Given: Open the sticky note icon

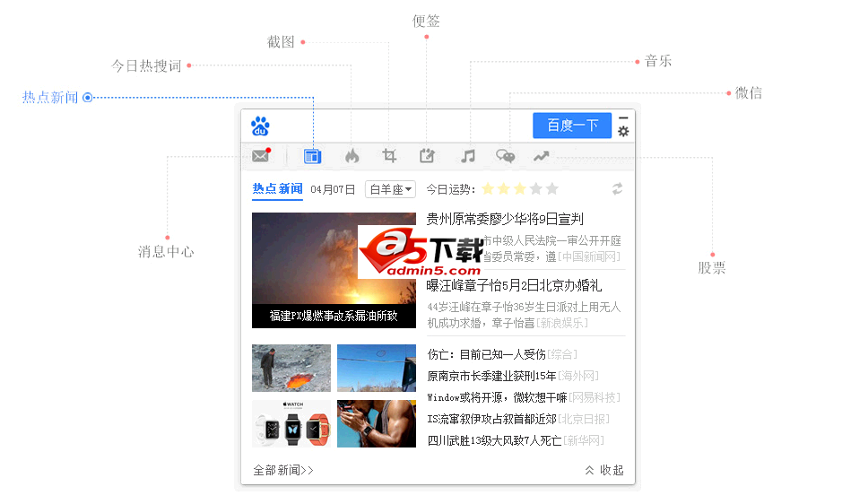Looking at the screenshot, I should coord(427,155).
